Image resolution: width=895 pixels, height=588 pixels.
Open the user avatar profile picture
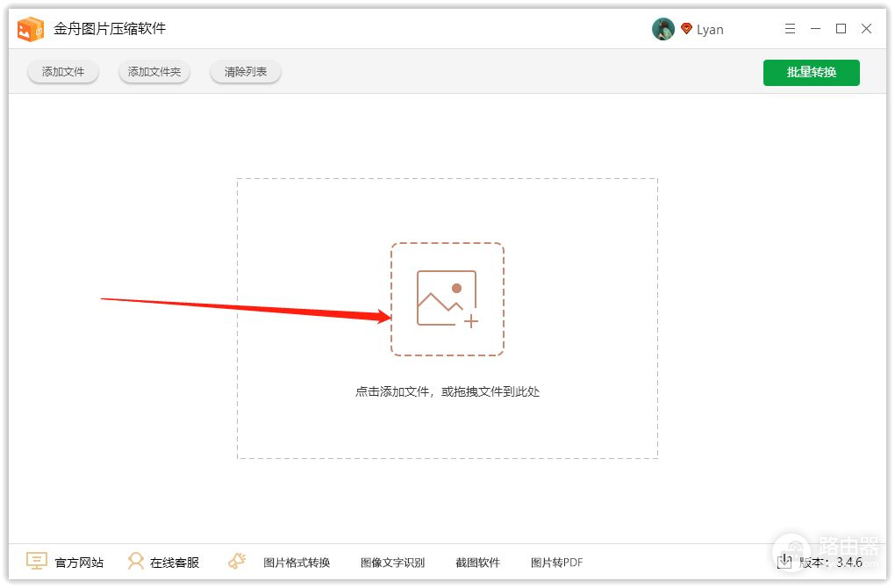point(662,29)
